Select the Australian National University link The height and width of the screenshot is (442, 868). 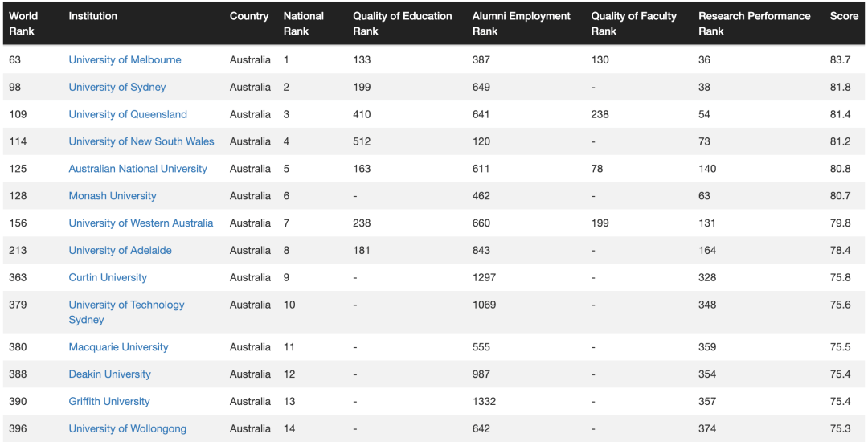(138, 168)
